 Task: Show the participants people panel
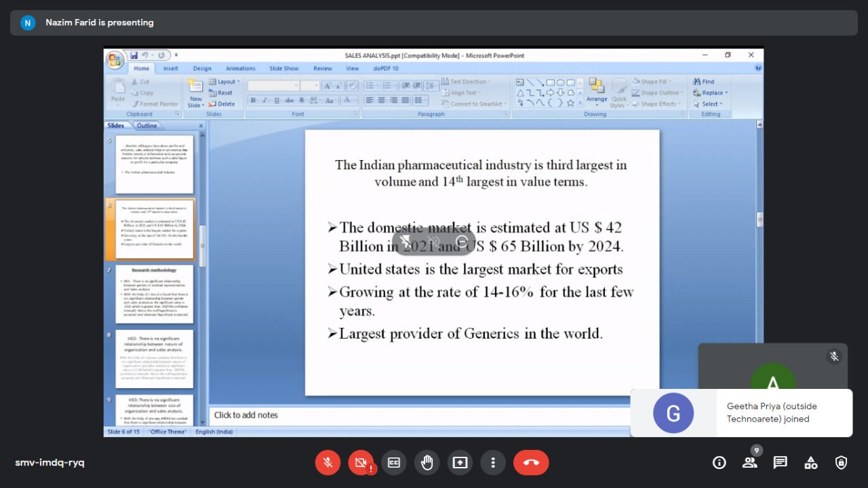(750, 463)
